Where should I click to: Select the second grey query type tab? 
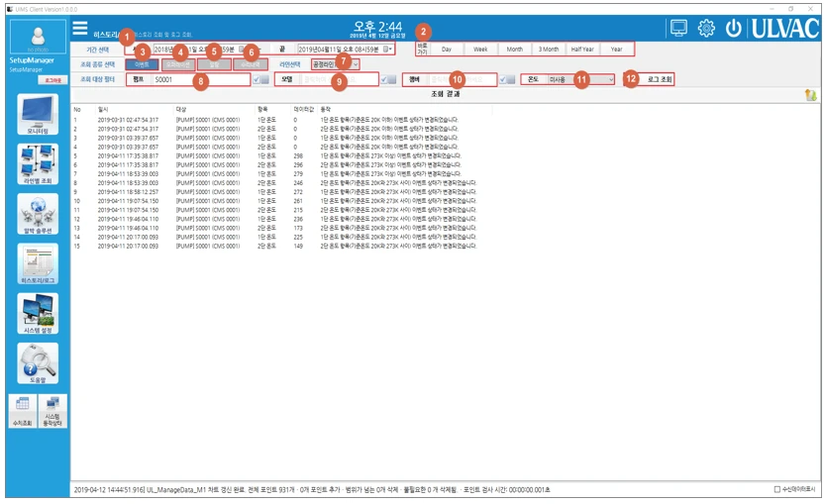(178, 64)
